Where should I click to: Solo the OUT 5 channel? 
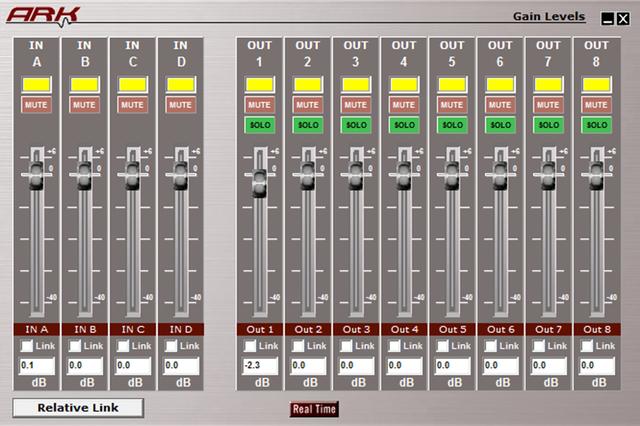[451, 125]
